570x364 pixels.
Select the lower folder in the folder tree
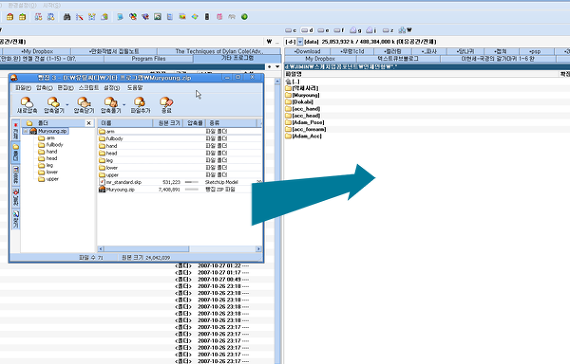coord(48,172)
